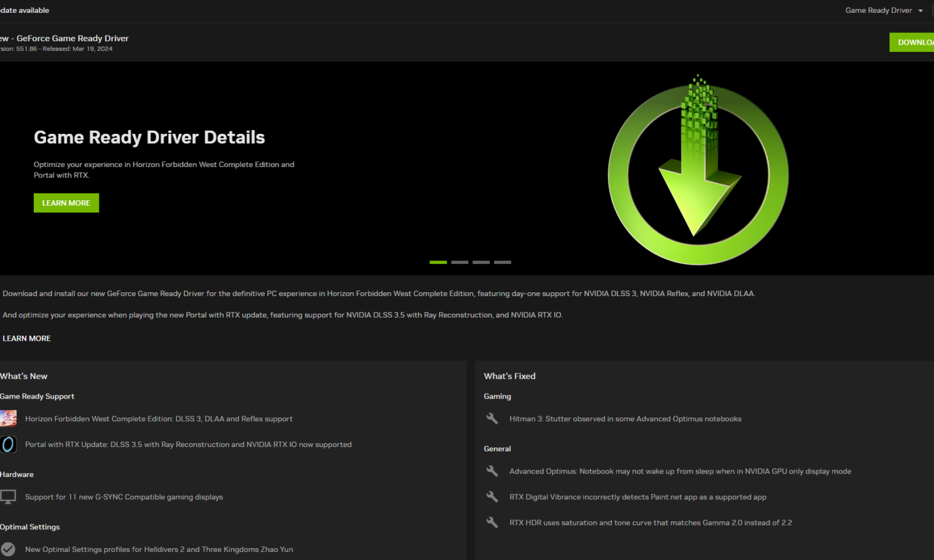Click the wrench icon beside Advanced Optimus fix
Screen dimensions: 934x560
(492, 471)
